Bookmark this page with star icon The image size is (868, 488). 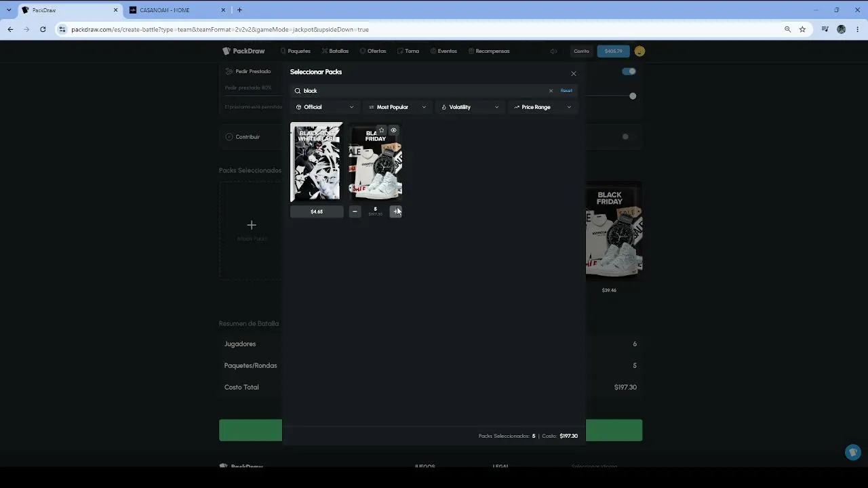802,29
